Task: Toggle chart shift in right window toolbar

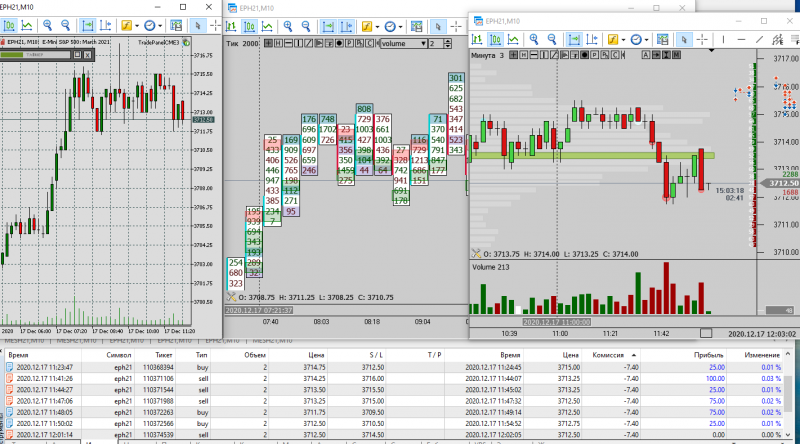Action: (592, 39)
